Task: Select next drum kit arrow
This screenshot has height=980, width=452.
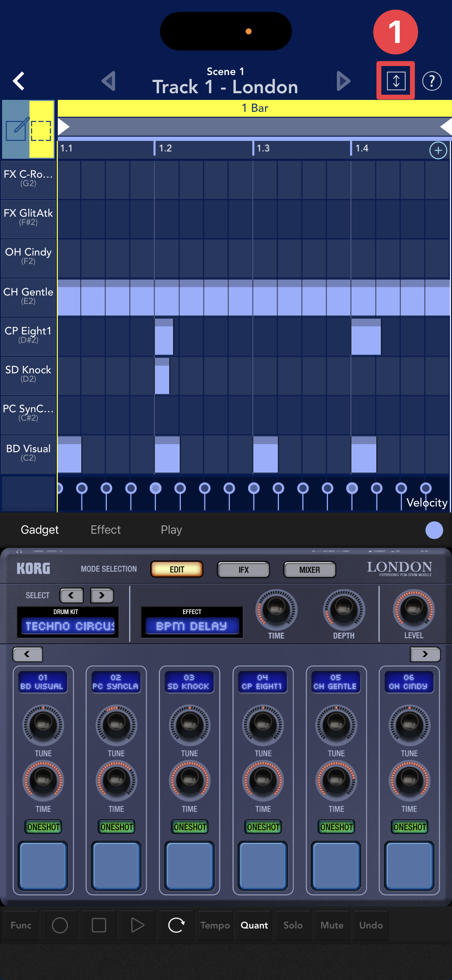Action: point(102,596)
